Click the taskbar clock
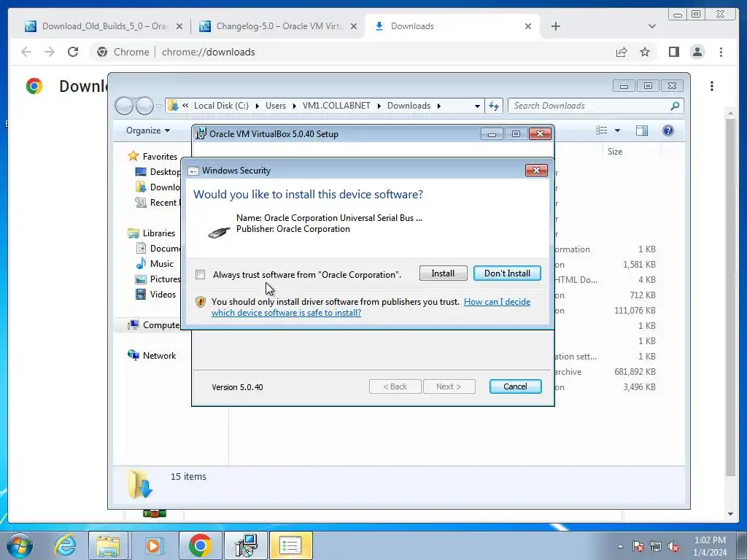 coord(710,546)
